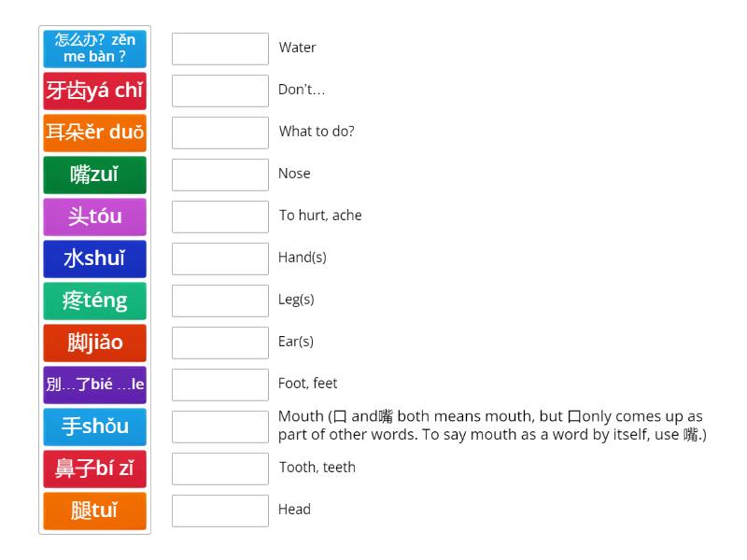This screenshot has width=747, height=560.
Task: Click the box next to To hurt, ache
Action: 219,217
